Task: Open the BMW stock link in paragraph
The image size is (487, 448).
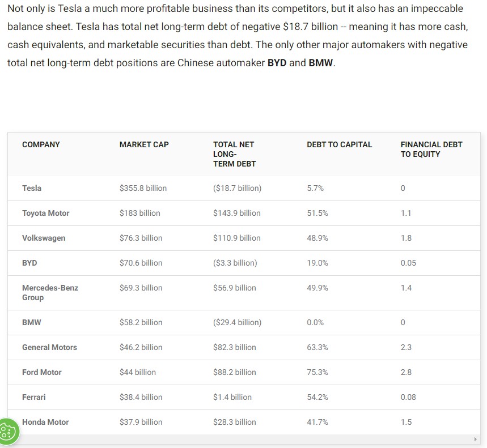Action: click(321, 63)
